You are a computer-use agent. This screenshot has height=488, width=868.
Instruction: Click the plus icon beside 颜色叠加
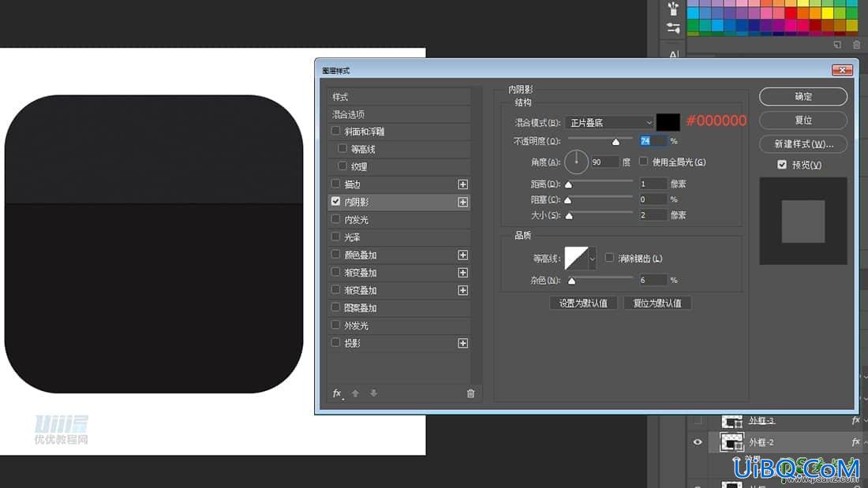(x=462, y=255)
